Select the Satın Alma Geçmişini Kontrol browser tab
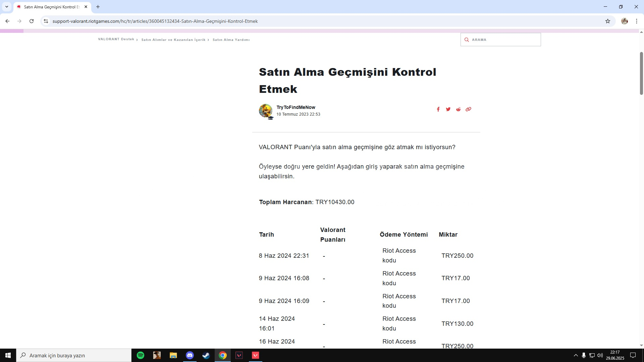Image resolution: width=644 pixels, height=362 pixels. coord(52,7)
